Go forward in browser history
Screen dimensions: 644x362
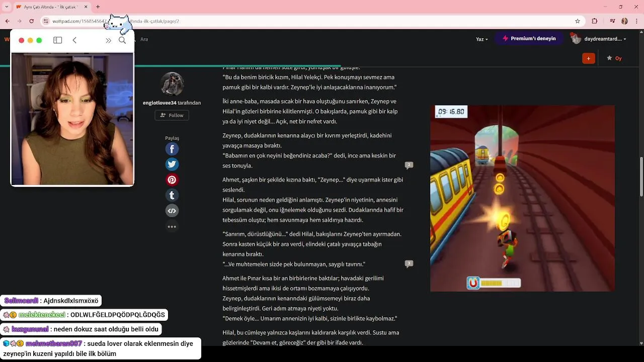click(19, 21)
